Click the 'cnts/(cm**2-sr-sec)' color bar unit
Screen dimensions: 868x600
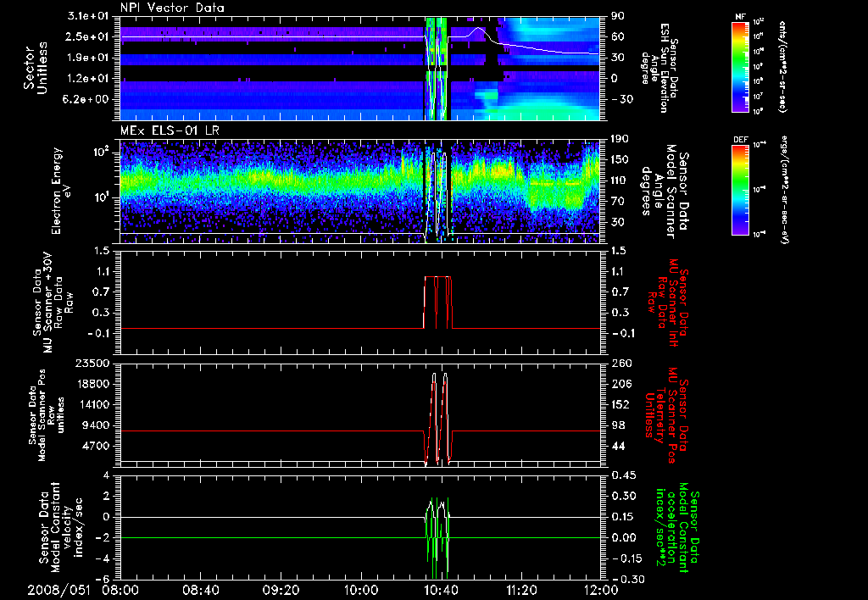(x=782, y=66)
